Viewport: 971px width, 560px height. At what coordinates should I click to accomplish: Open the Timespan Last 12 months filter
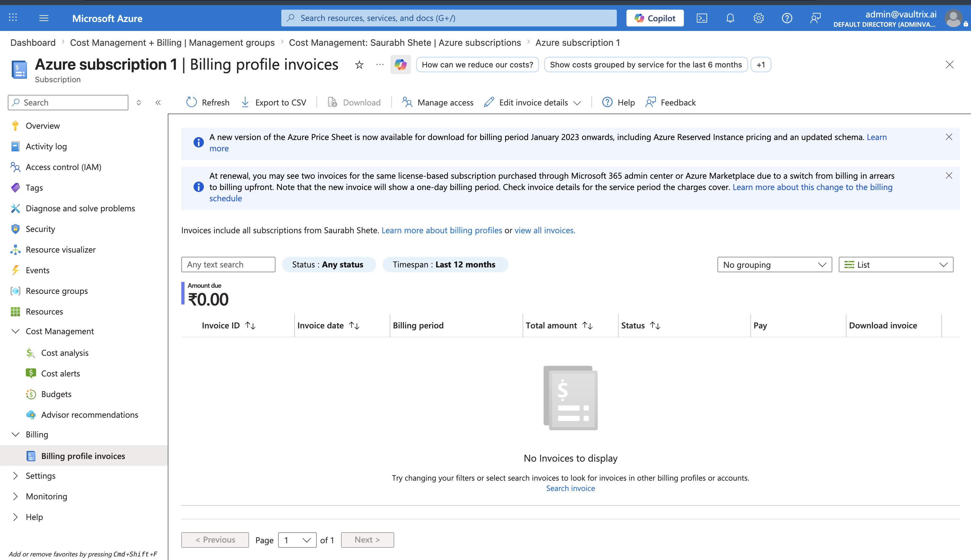pos(445,265)
